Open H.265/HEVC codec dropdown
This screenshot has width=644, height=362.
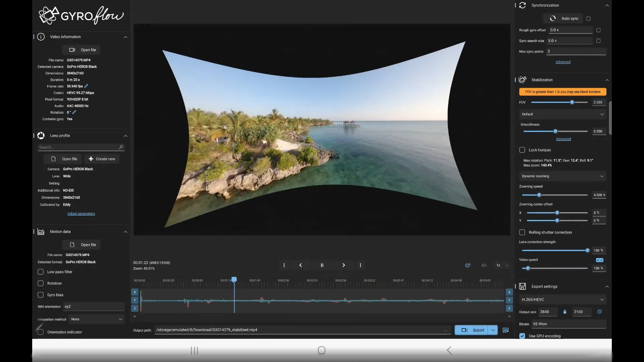tap(562, 300)
